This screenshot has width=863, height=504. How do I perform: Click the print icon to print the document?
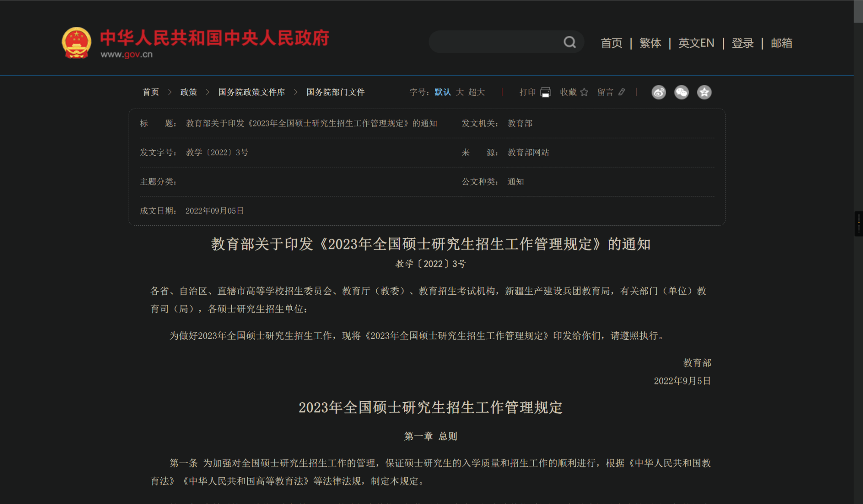[x=545, y=92]
